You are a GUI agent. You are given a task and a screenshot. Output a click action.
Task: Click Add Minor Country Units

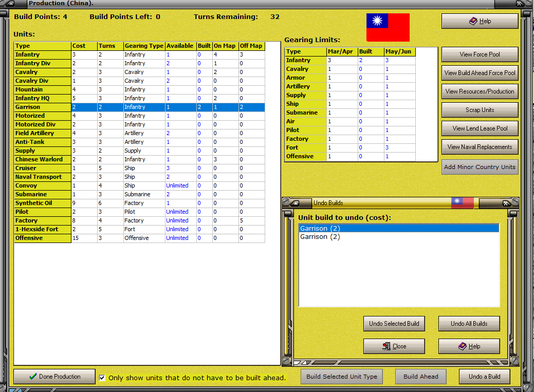tap(480, 166)
